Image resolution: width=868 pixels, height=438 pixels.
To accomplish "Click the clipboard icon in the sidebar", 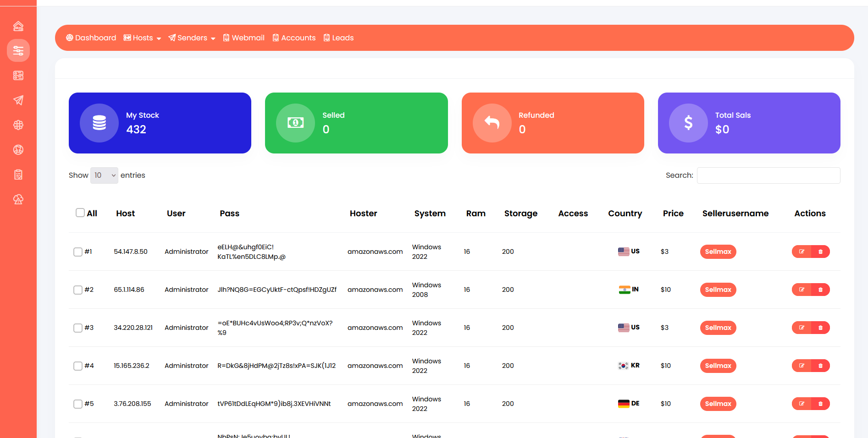I will tap(18, 175).
